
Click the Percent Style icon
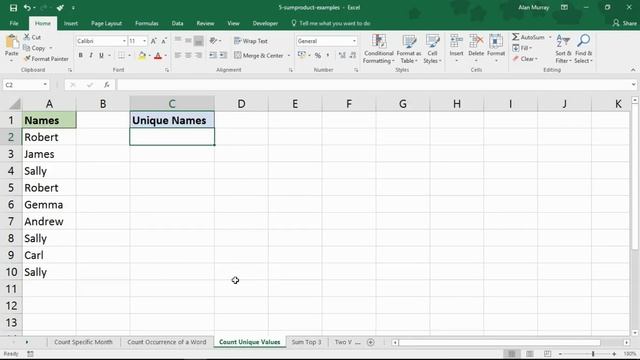[x=318, y=56]
